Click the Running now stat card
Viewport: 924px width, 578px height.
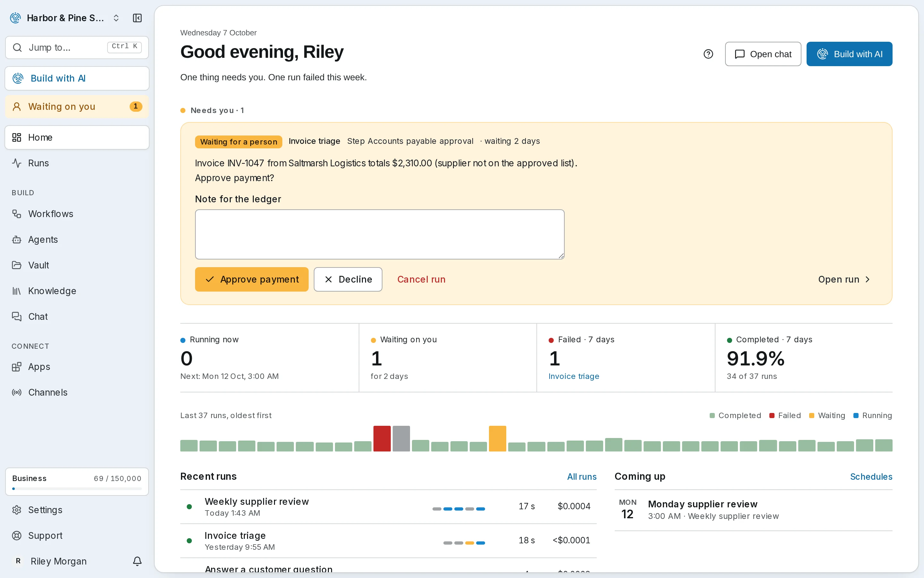tap(269, 358)
